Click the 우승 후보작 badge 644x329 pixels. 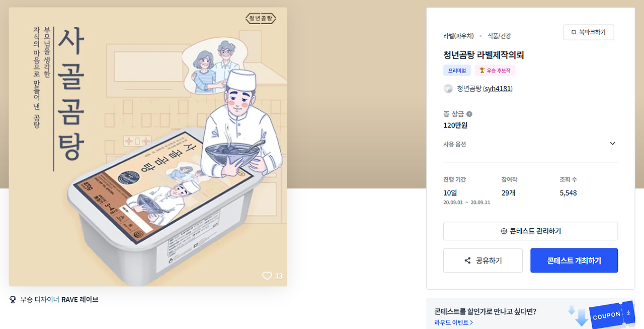click(495, 71)
